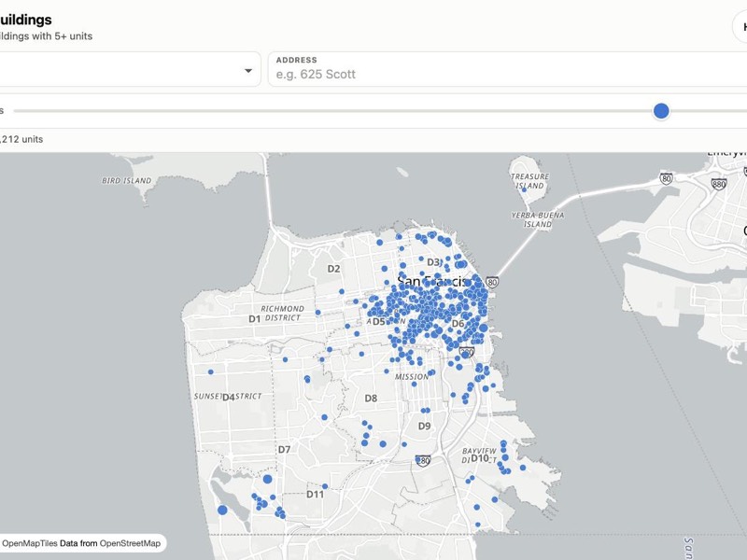Click the blue slider handle

(x=661, y=111)
